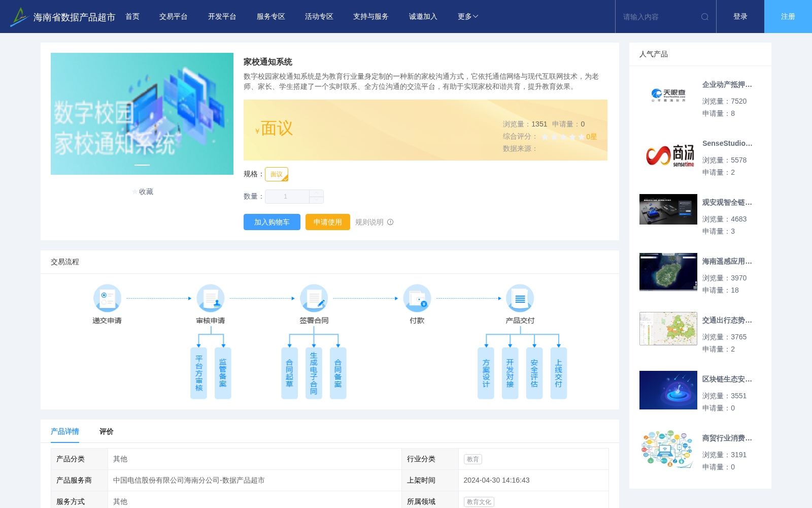Click the favorite star icon
The width and height of the screenshot is (812, 508).
pos(134,192)
